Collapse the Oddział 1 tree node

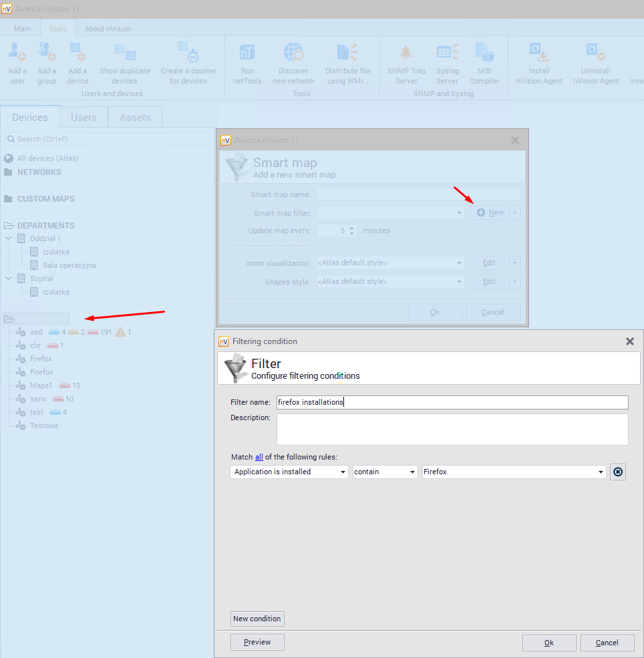(x=8, y=238)
